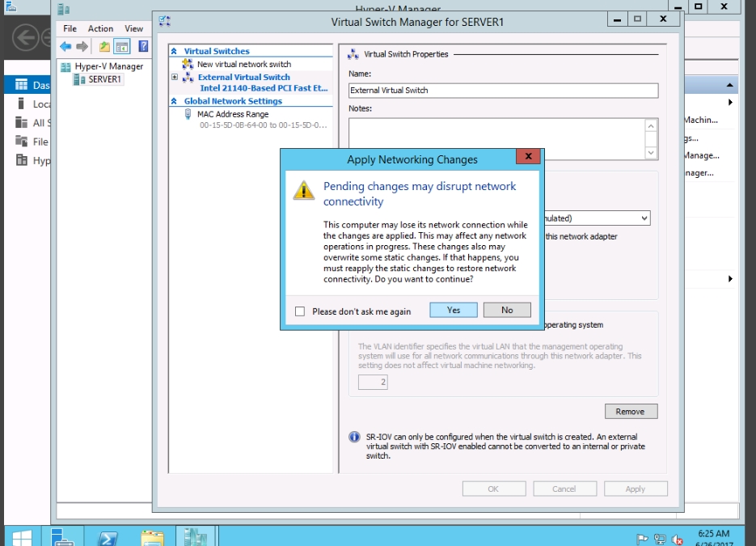Collapse the Actions pane section arrow
This screenshot has height=546, width=756.
click(x=730, y=86)
